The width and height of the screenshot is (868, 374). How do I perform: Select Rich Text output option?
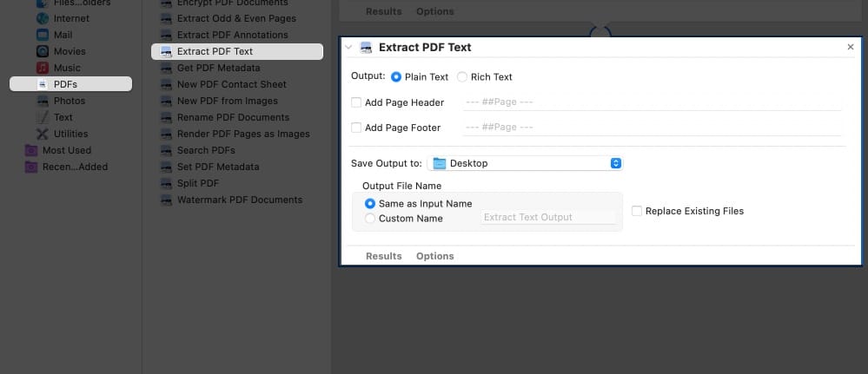(461, 77)
